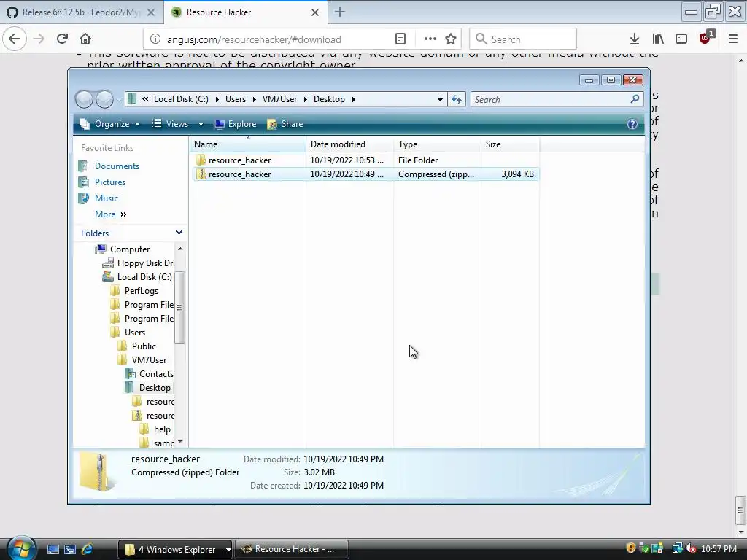Select Floppy Disk Drive in tree
Screen dimensions: 747x560
[x=145, y=263]
